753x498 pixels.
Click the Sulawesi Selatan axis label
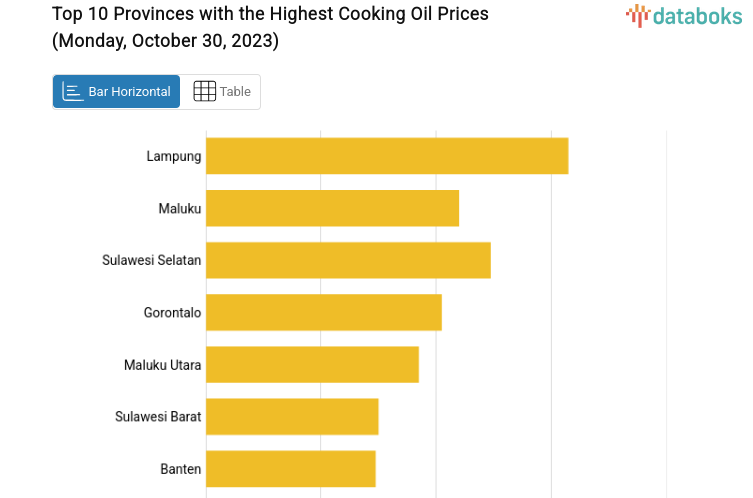pyautogui.click(x=152, y=260)
